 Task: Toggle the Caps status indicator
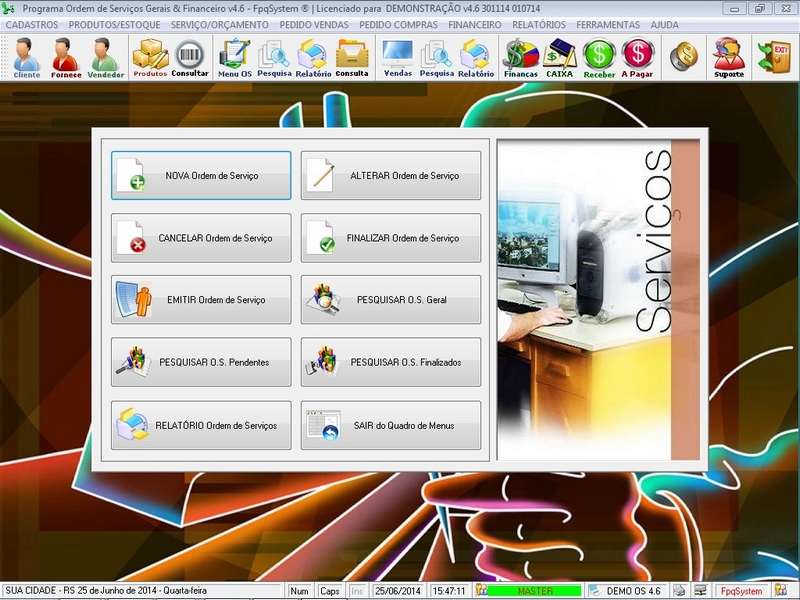(329, 590)
